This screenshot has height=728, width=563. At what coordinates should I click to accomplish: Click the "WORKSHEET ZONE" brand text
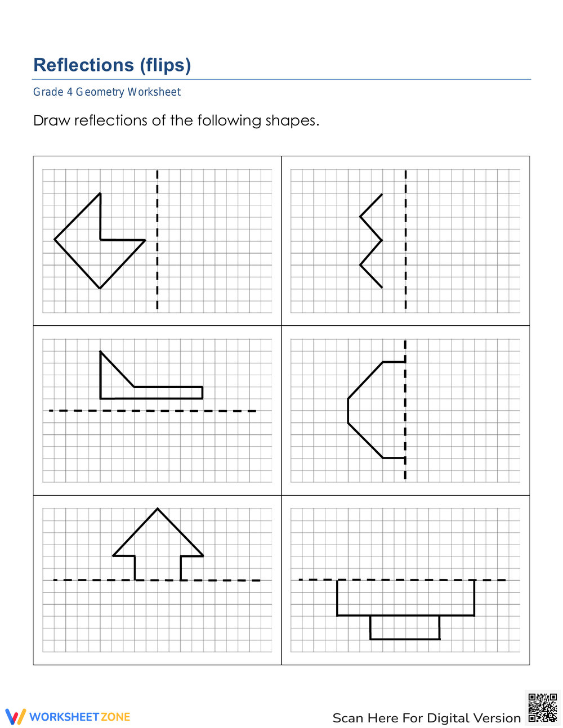(79, 717)
